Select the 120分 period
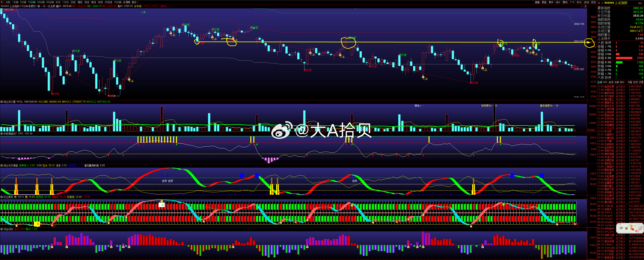 point(66,2)
